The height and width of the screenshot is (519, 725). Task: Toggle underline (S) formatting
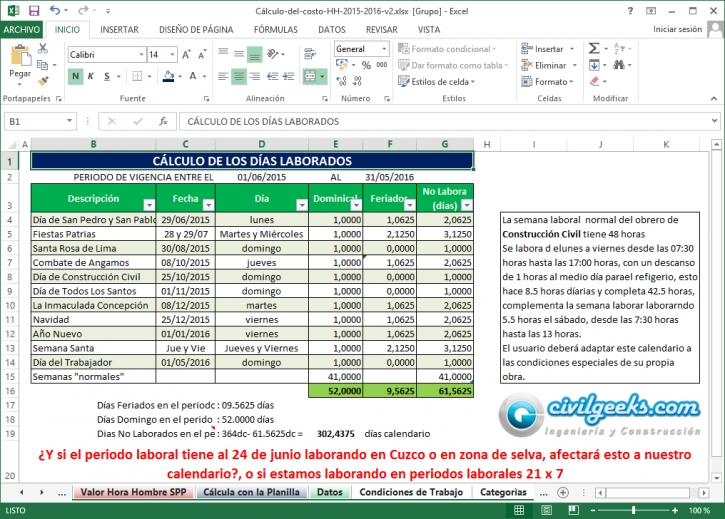pyautogui.click(x=108, y=76)
